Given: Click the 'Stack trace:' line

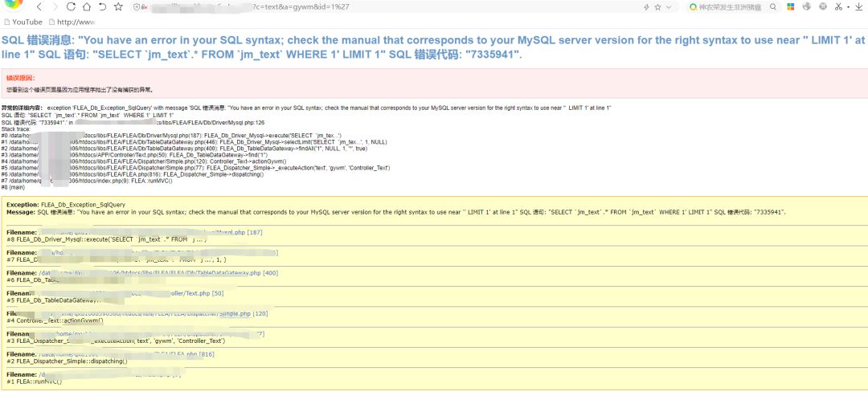Looking at the screenshot, I should tap(16, 129).
